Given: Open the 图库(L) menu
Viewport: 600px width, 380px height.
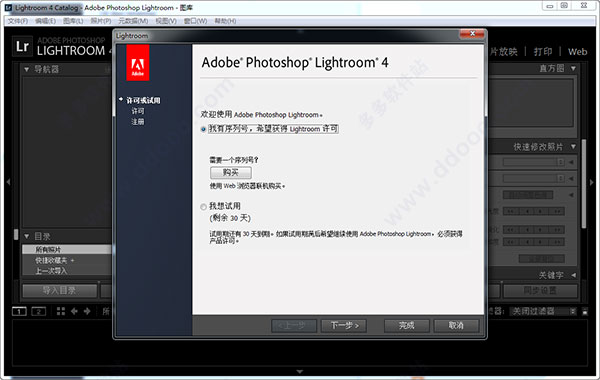Looking at the screenshot, I should coord(73,21).
